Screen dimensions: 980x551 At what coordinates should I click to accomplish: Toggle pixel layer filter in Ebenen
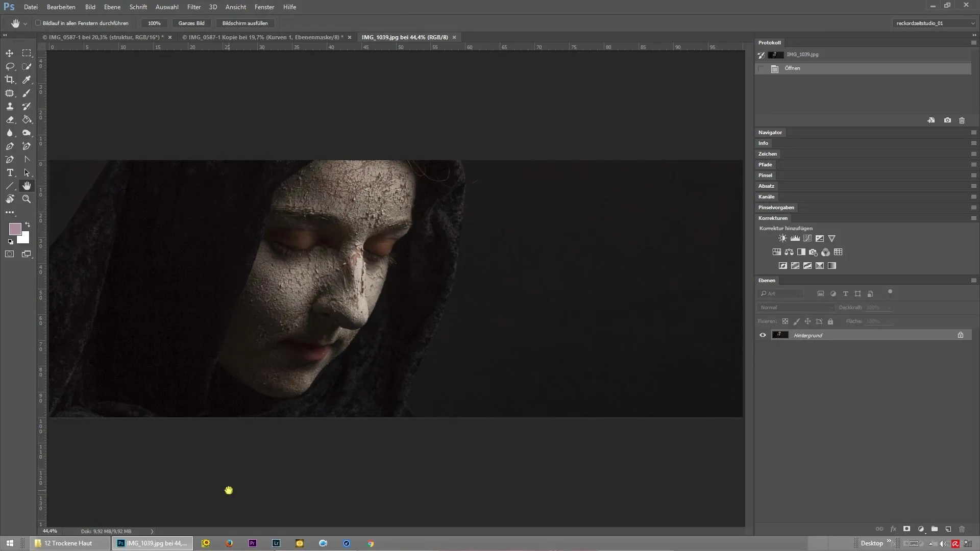tap(820, 293)
